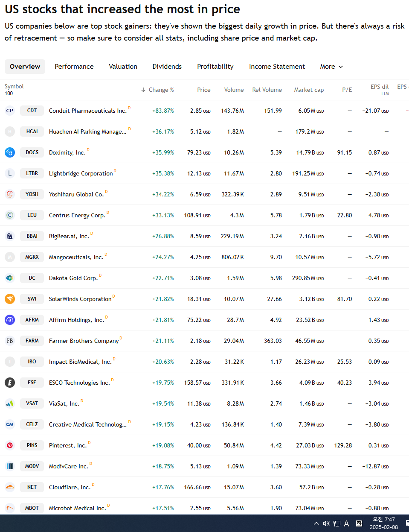Click the Microbot Medical logo icon
The height and width of the screenshot is (532, 409).
click(10, 508)
